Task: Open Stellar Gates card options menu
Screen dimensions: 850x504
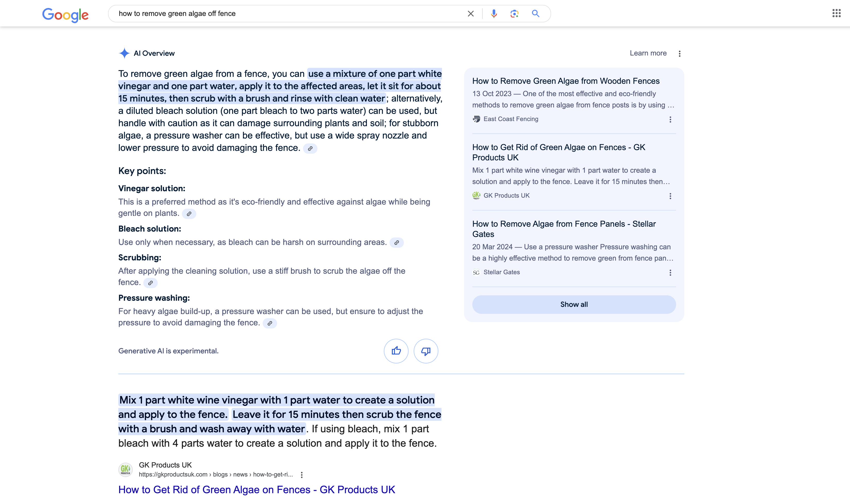Action: coord(670,273)
